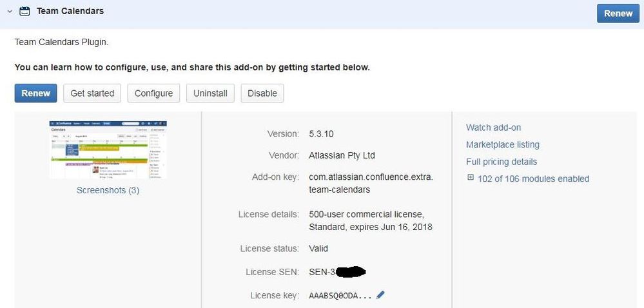Select the Valid license status text
The image size is (644, 308).
(x=318, y=249)
